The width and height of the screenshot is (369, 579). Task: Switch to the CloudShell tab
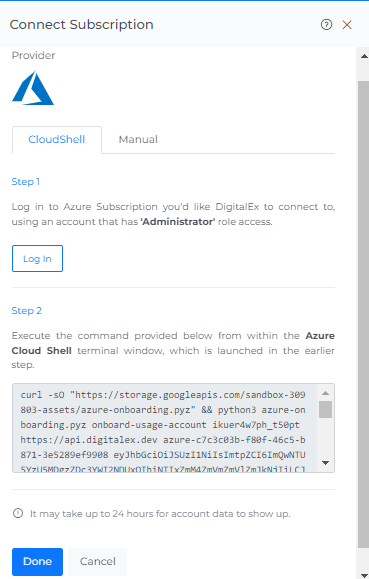[57, 140]
